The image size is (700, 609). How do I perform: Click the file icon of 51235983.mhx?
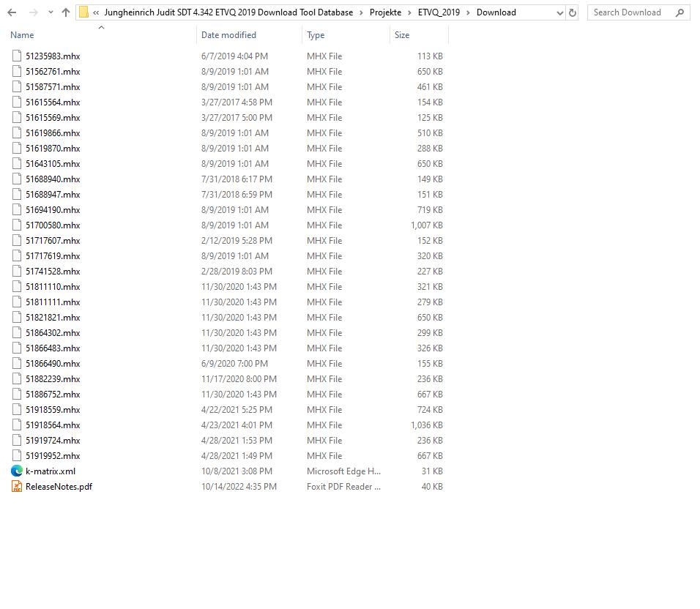pyautogui.click(x=16, y=56)
